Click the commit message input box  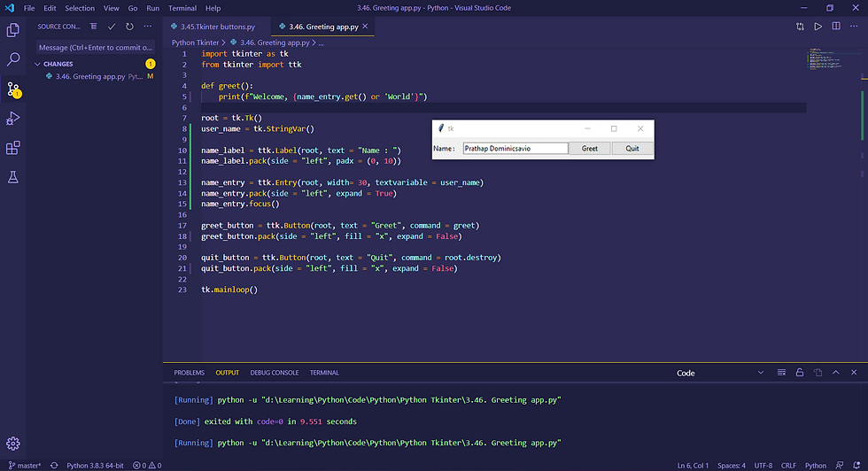point(96,48)
